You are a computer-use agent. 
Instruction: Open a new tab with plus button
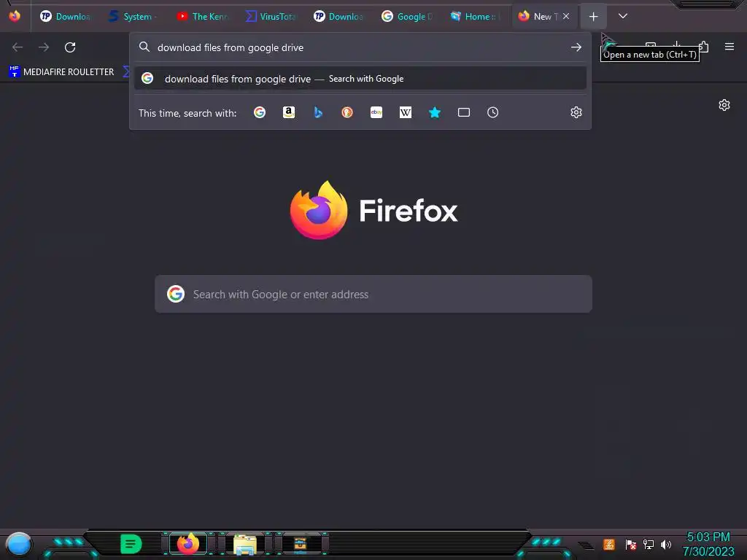593,17
